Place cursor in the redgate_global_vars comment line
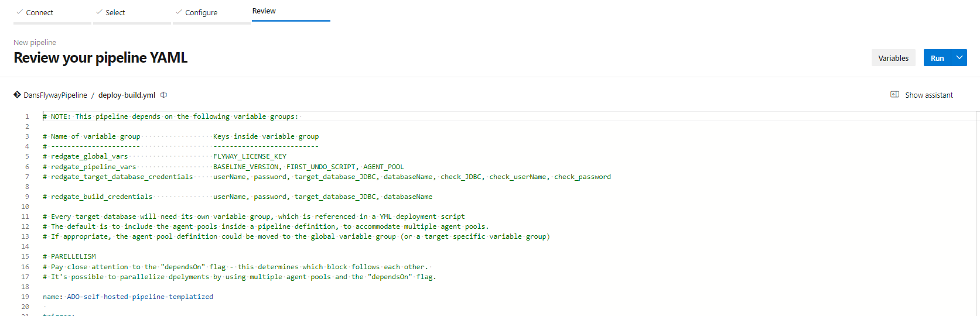 tap(164, 156)
